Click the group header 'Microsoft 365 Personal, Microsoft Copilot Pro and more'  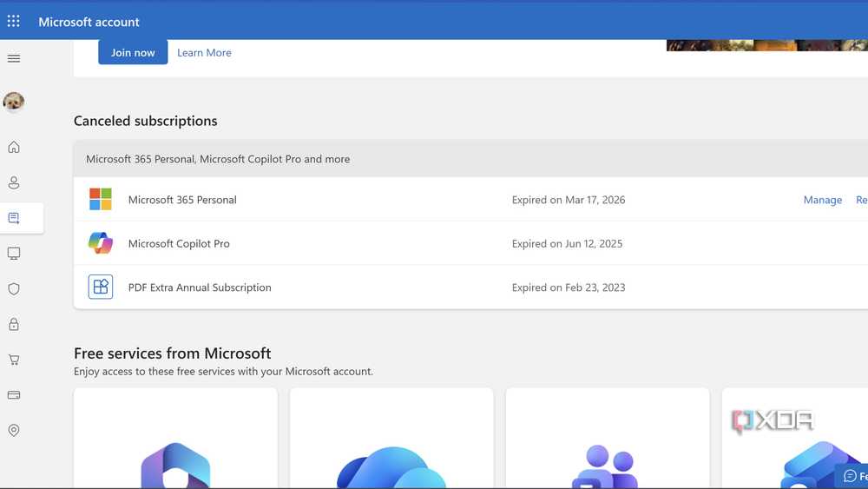(x=218, y=159)
